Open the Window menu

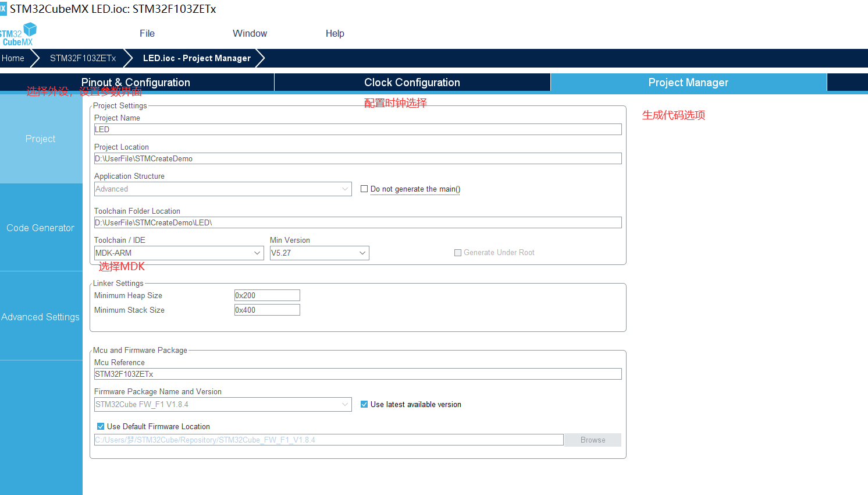pos(250,34)
